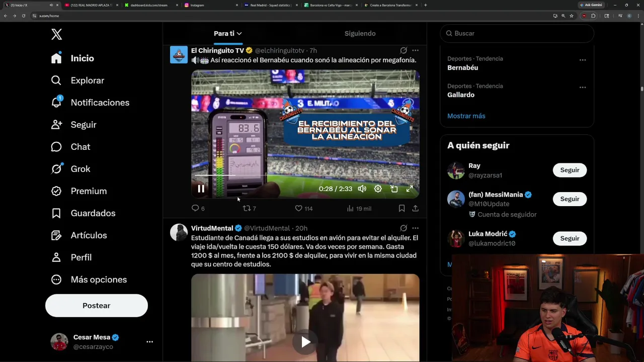
Task: Open Chrome three-dot menu
Action: 639,16
